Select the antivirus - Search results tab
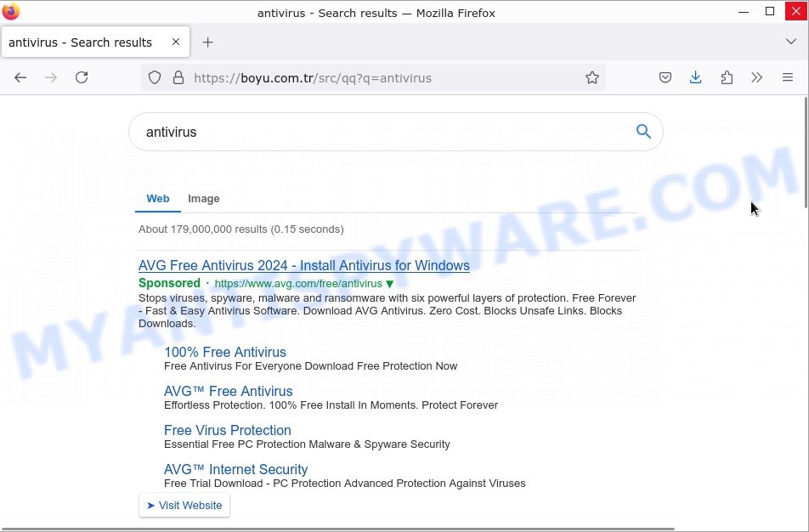The width and height of the screenshot is (809, 532). tap(95, 42)
